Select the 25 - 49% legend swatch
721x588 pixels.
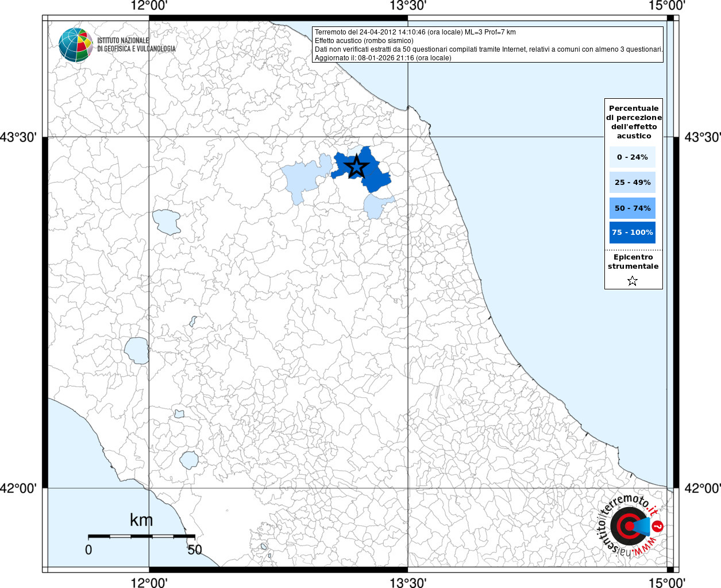[633, 182]
